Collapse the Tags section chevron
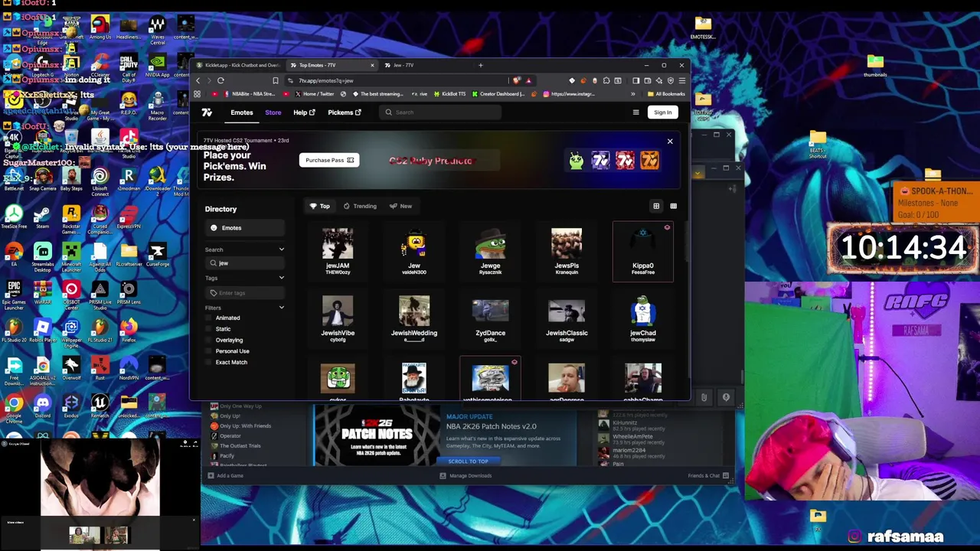This screenshot has width=980, height=551. click(x=281, y=278)
